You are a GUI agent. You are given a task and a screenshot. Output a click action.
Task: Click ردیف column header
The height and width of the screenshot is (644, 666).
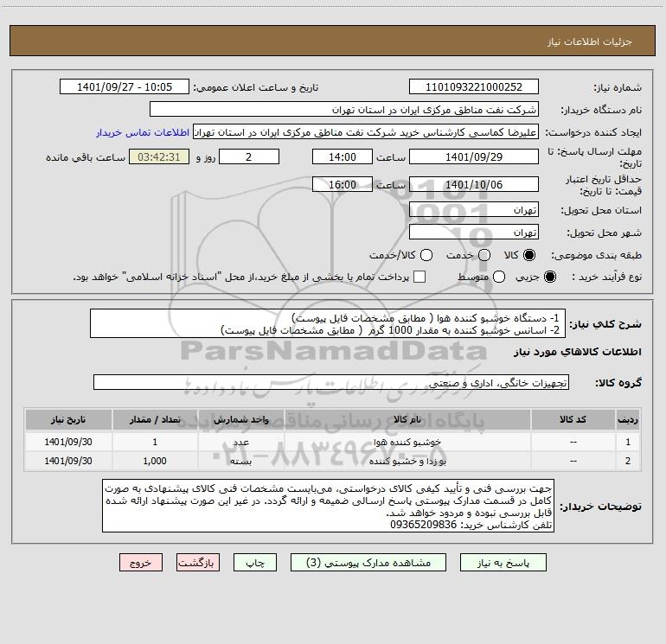click(x=628, y=419)
